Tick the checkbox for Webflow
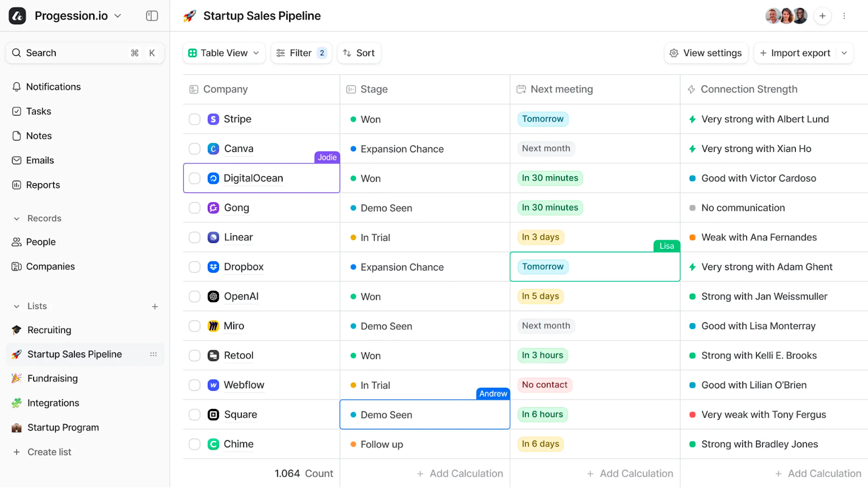868x488 pixels. pyautogui.click(x=194, y=384)
